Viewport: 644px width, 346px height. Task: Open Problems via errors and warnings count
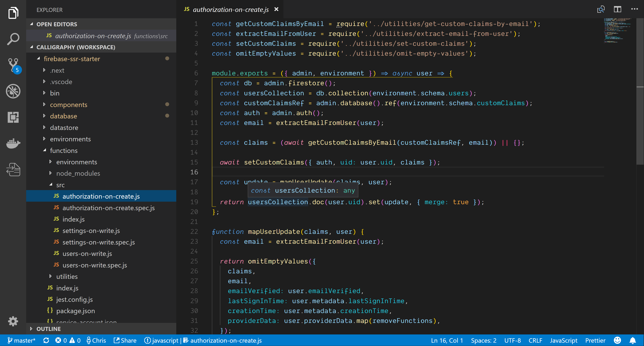point(68,340)
